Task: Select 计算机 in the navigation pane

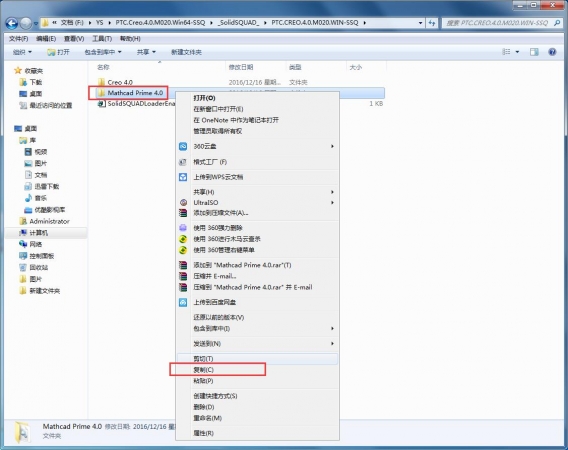Action: 38,233
